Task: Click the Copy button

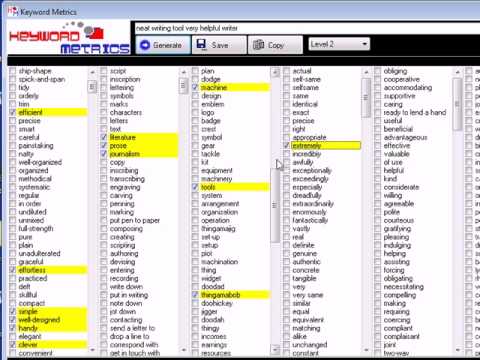Action: click(275, 45)
